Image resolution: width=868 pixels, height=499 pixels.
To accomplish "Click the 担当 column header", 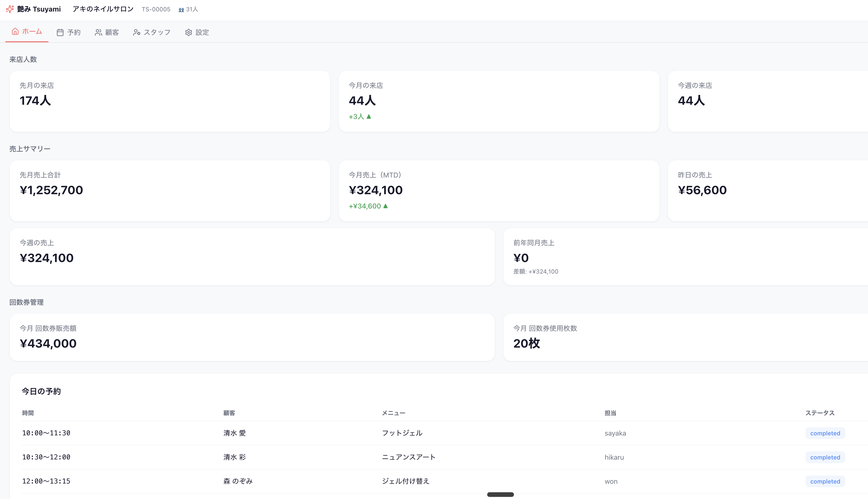I will (x=611, y=413).
